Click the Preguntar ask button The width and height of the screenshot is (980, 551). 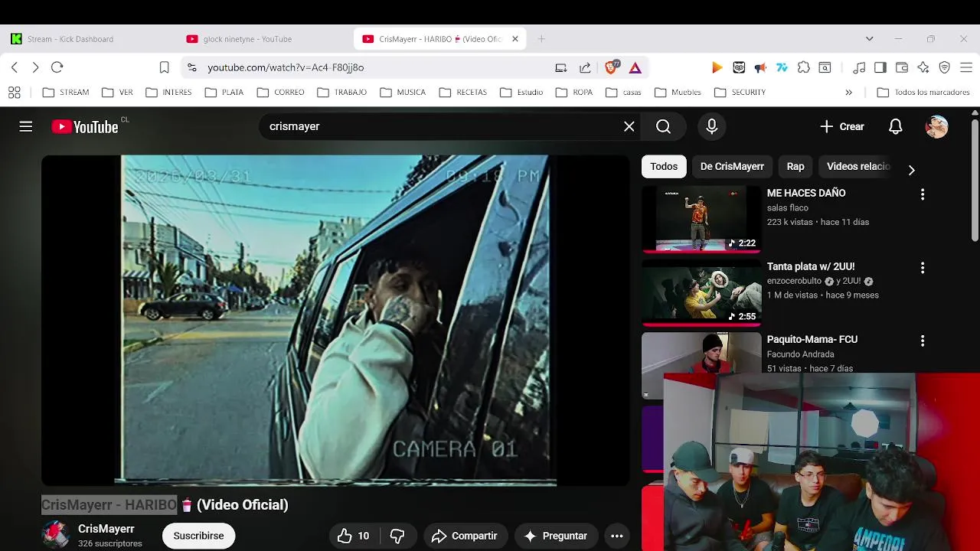pyautogui.click(x=555, y=536)
